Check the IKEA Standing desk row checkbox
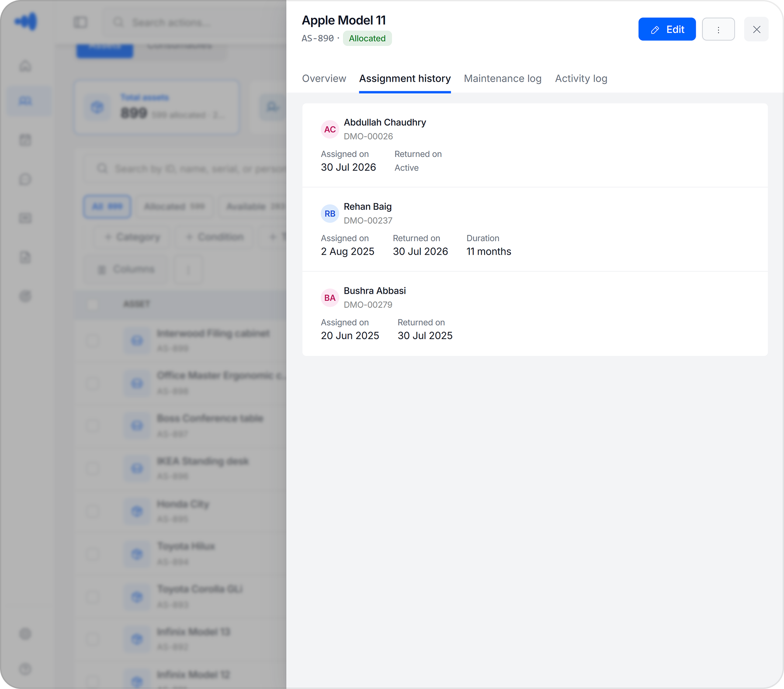The height and width of the screenshot is (689, 784). (x=92, y=469)
